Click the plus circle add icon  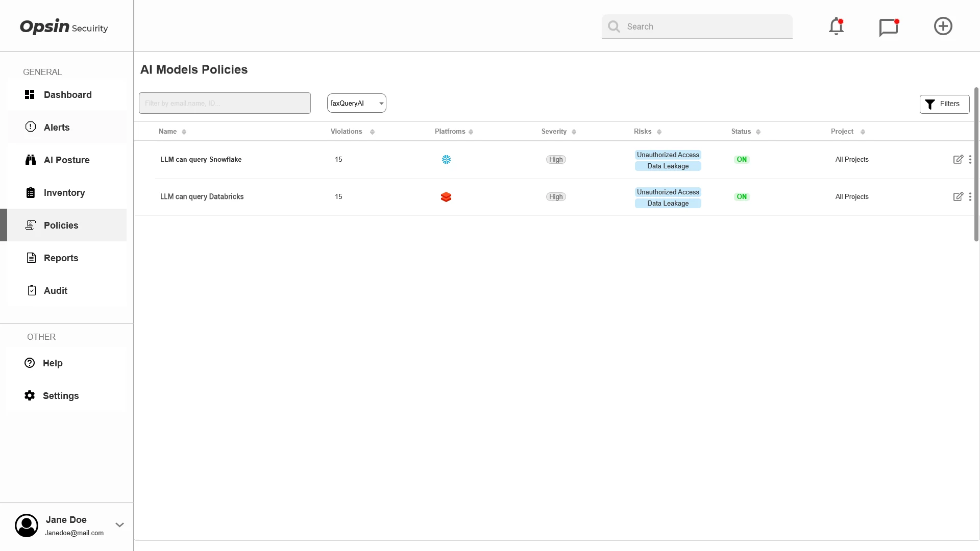[x=943, y=26]
